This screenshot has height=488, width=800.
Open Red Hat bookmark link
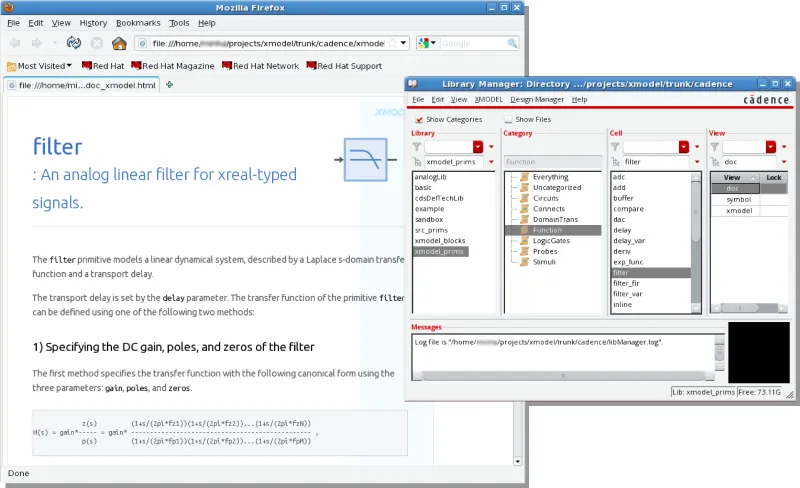click(x=103, y=66)
